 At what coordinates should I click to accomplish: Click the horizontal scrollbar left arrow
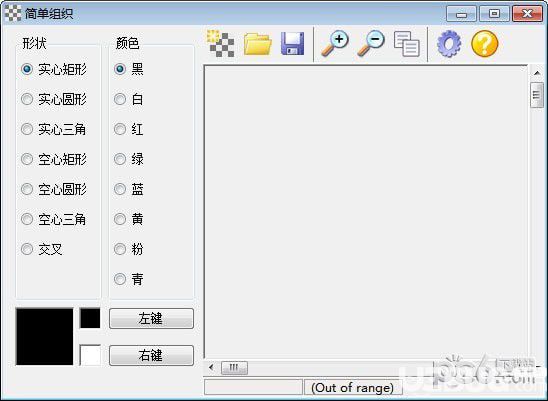click(211, 367)
